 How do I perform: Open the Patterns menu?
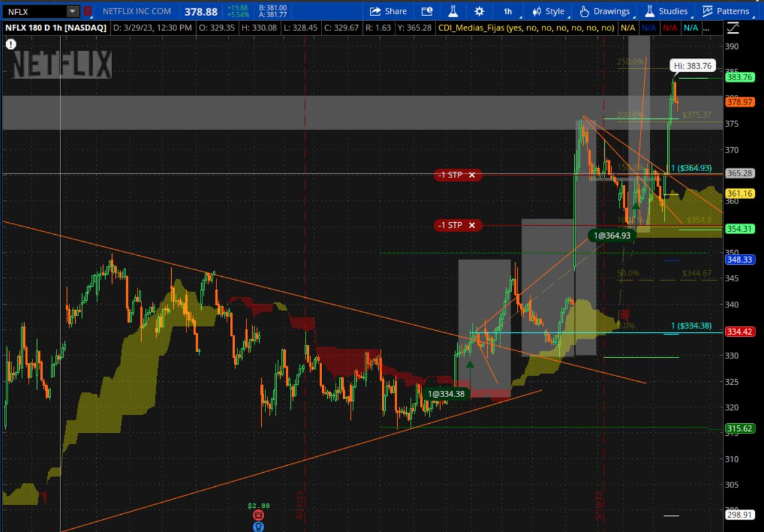[x=726, y=11]
